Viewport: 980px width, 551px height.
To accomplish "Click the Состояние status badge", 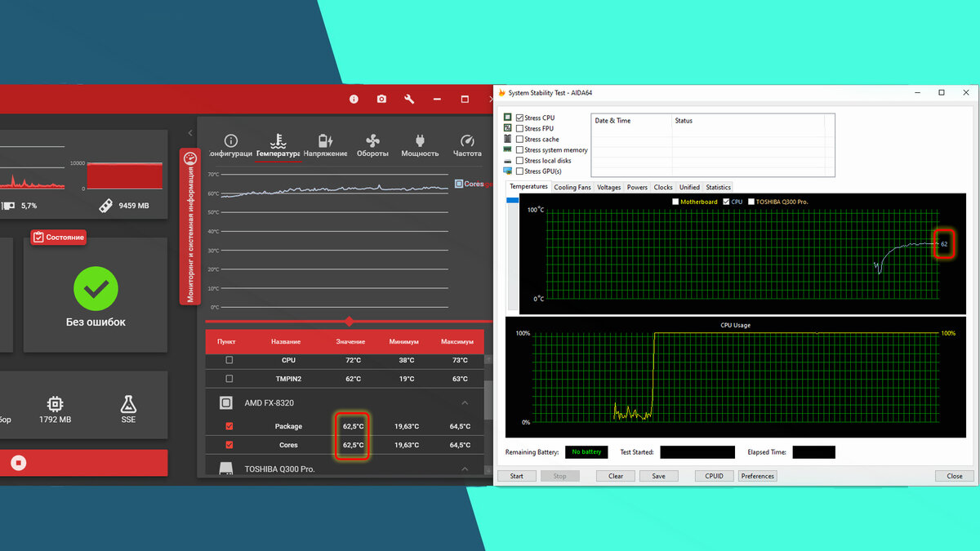I will point(58,237).
